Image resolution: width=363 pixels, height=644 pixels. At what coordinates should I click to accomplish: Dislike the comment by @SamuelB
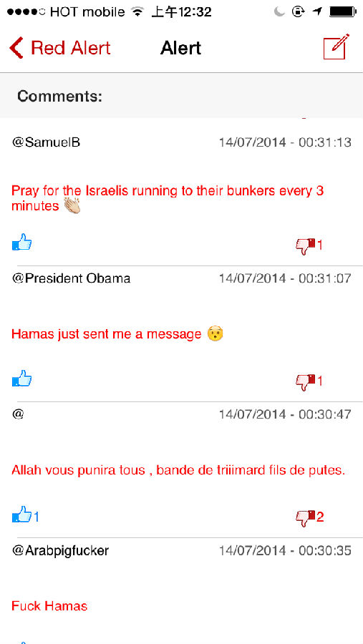(306, 246)
